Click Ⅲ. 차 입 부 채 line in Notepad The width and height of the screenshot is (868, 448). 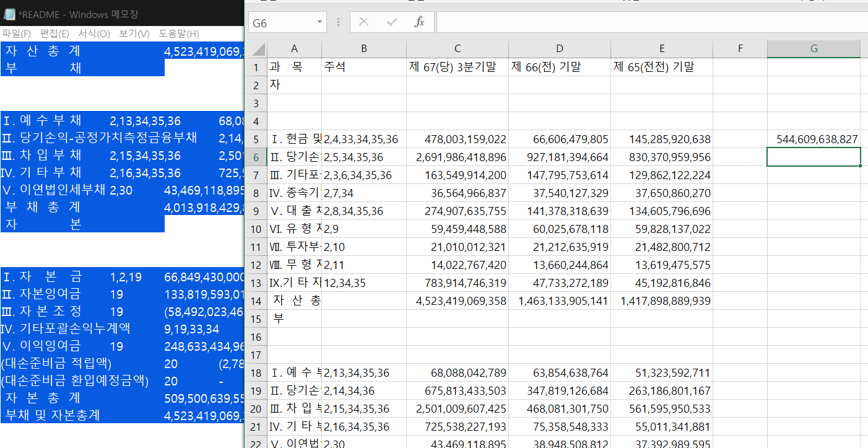pos(122,154)
